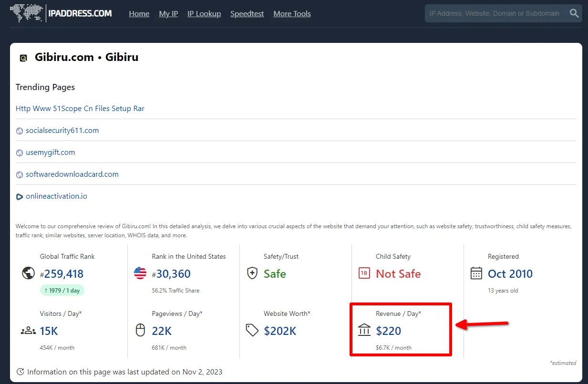
Task: Click the Global Traffic Rank globe icon
Action: (x=29, y=273)
